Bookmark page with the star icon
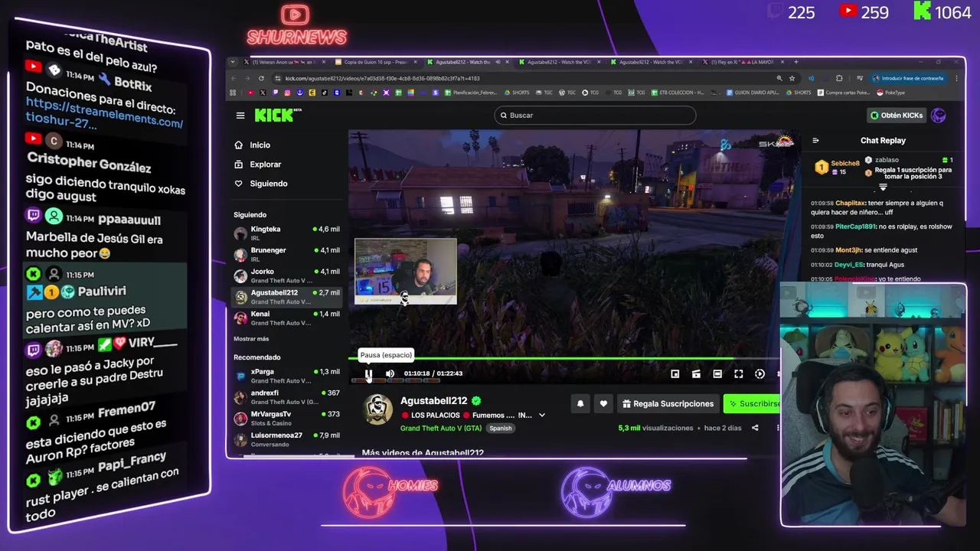 tap(792, 78)
